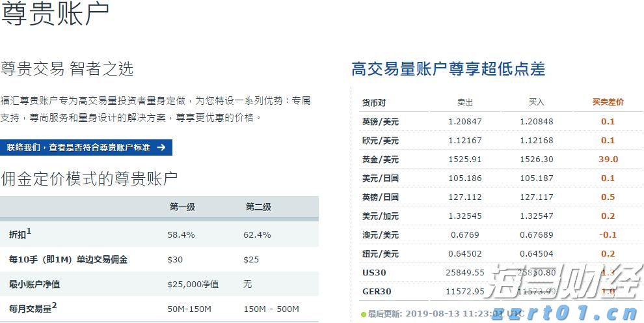Image resolution: width=644 pixels, height=323 pixels.
Task: Select the 第二级 column header
Action: point(258,207)
